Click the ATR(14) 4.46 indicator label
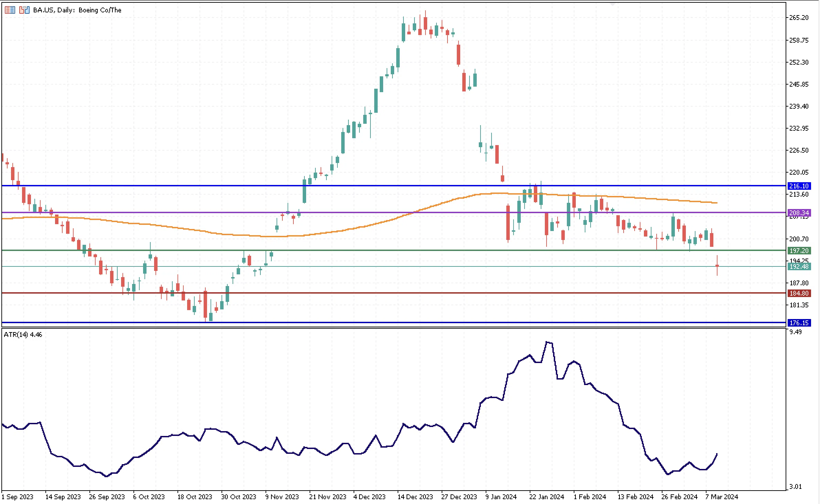 click(x=23, y=335)
